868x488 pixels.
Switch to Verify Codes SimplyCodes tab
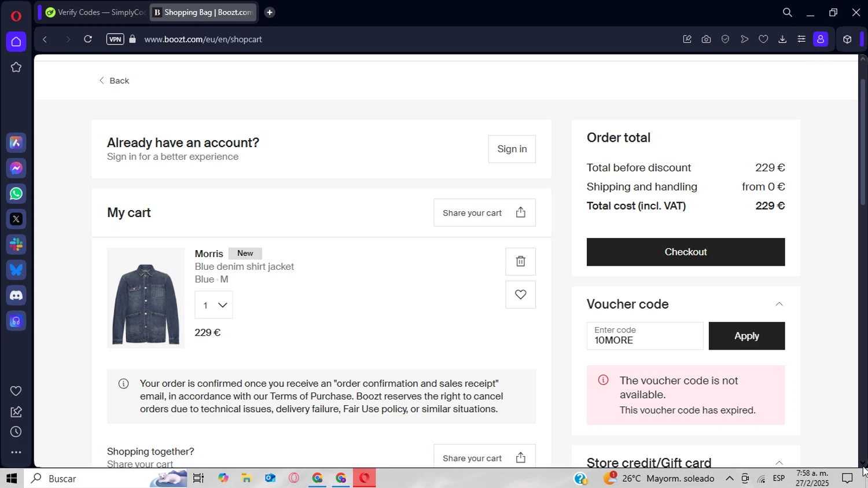click(x=94, y=12)
